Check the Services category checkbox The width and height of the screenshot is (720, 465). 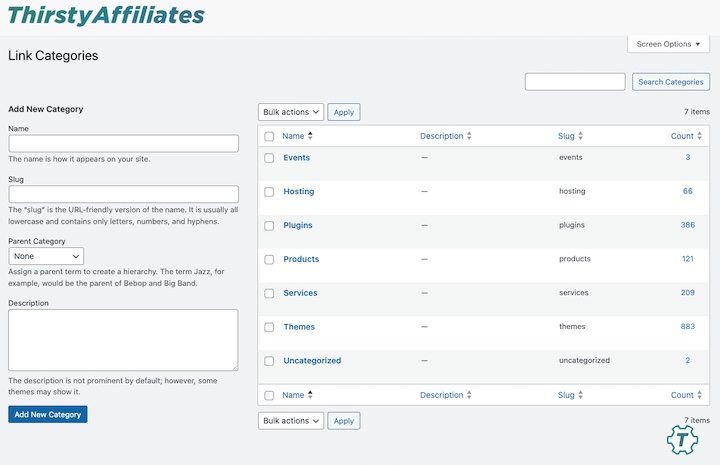(x=269, y=293)
